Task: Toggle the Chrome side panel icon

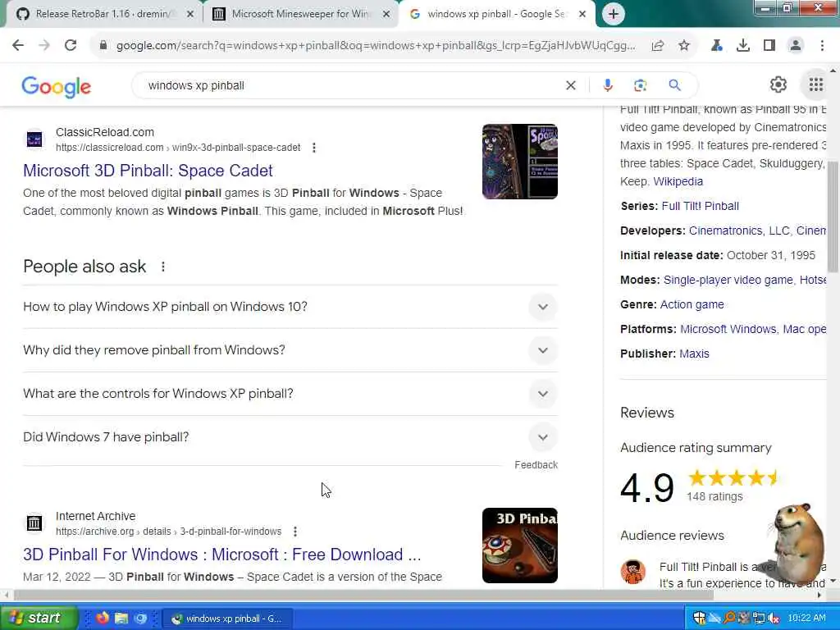Action: coord(769,46)
